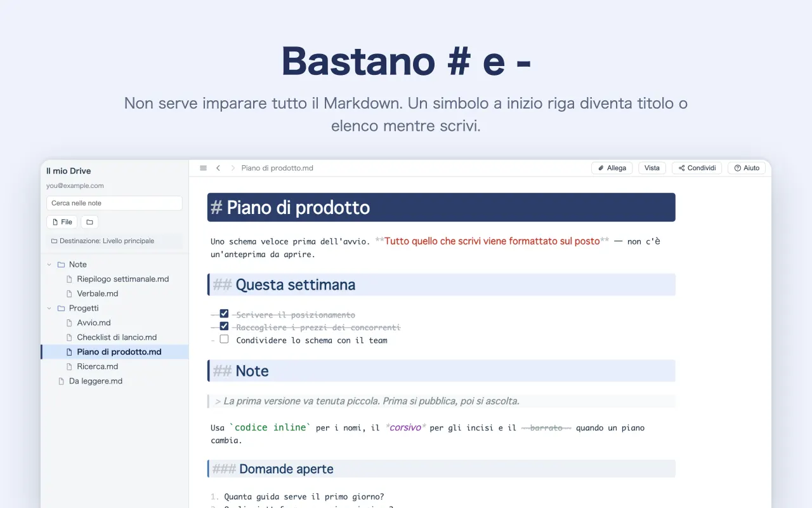Screen dimensions: 812x508
Task: Click the Progetti folder icon
Action: point(61,309)
